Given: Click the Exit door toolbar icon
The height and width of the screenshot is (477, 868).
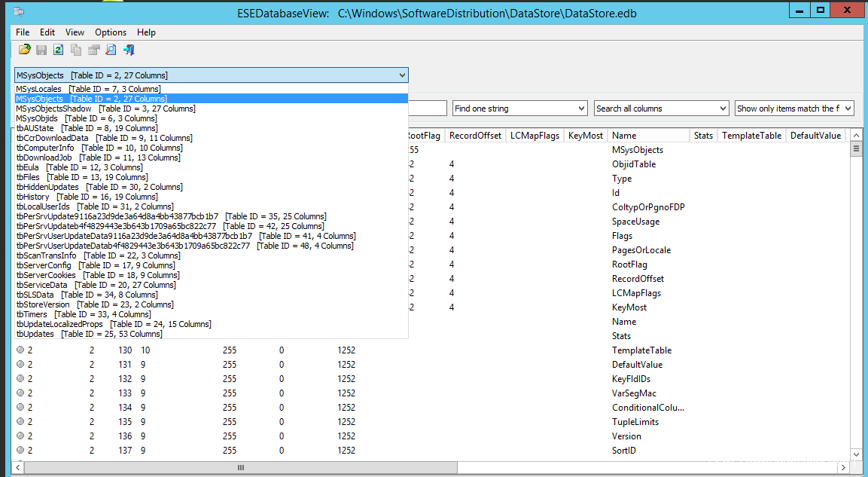Looking at the screenshot, I should click(x=129, y=50).
